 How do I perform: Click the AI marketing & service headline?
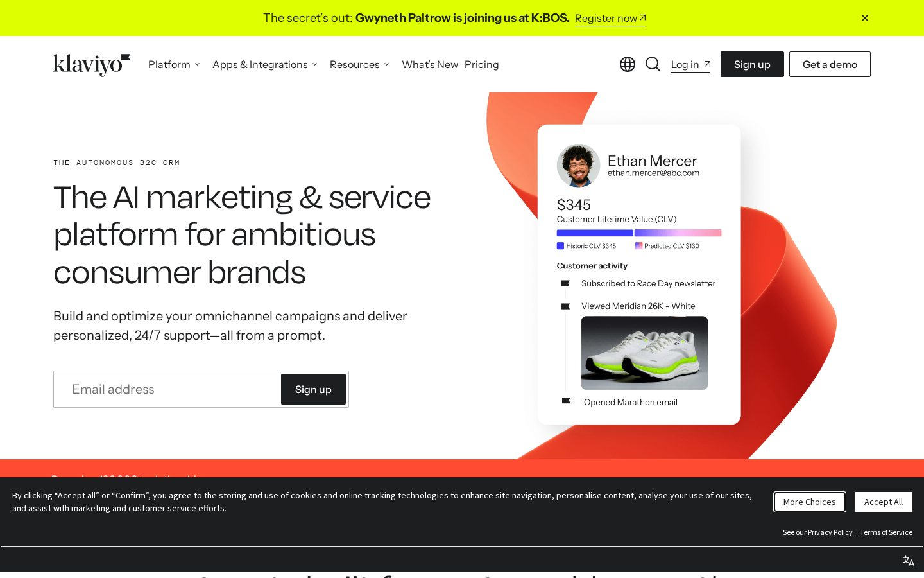coord(242,235)
